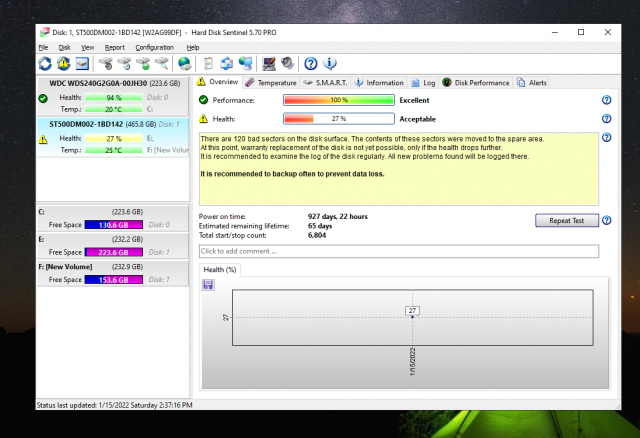The width and height of the screenshot is (640, 438).
Task: Click the help icon beside the Performance rating
Action: pyautogui.click(x=606, y=100)
